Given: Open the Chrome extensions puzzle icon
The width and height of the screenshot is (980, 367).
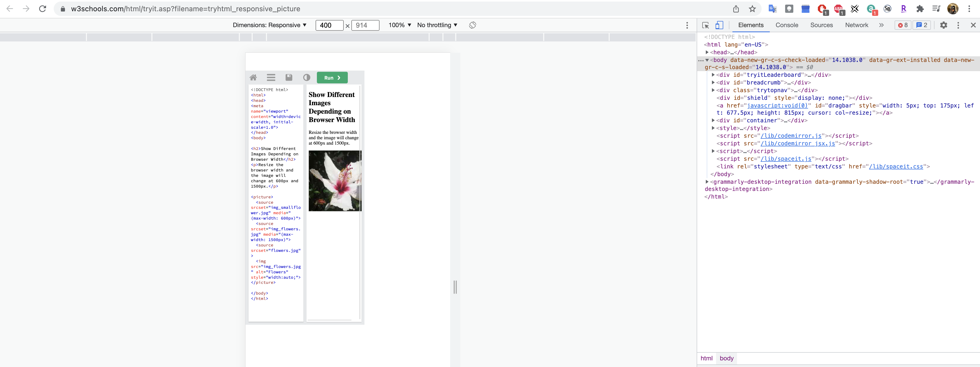Looking at the screenshot, I should 920,9.
